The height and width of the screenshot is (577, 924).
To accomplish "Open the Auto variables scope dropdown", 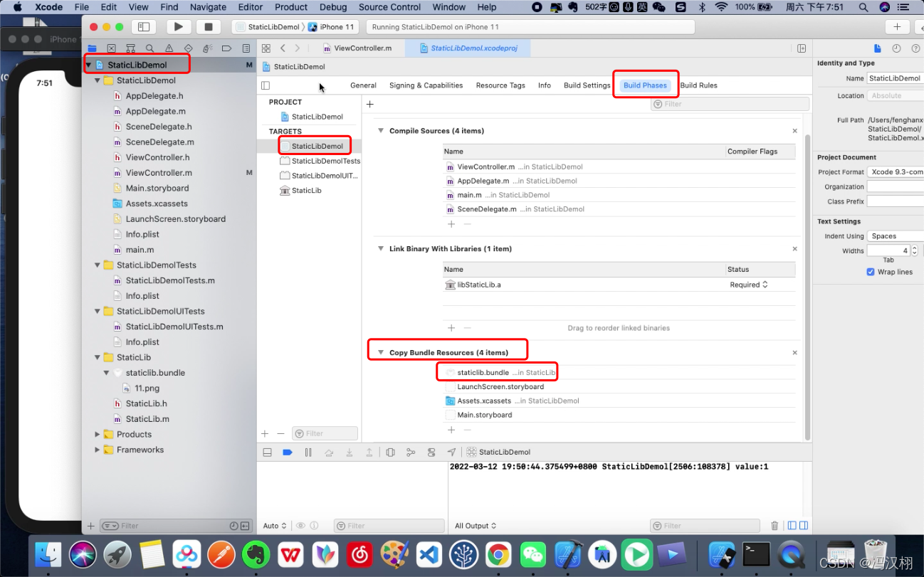I will (275, 526).
